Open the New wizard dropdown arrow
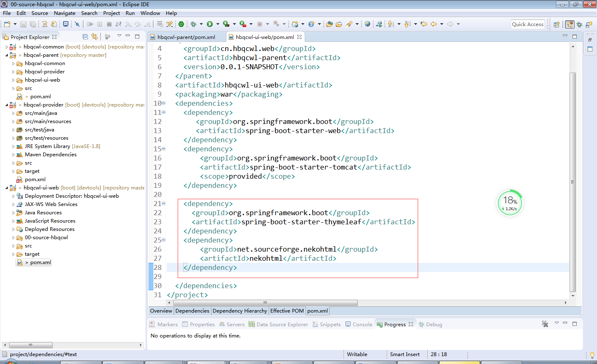Viewport: 597px width, 364px height. point(15,24)
